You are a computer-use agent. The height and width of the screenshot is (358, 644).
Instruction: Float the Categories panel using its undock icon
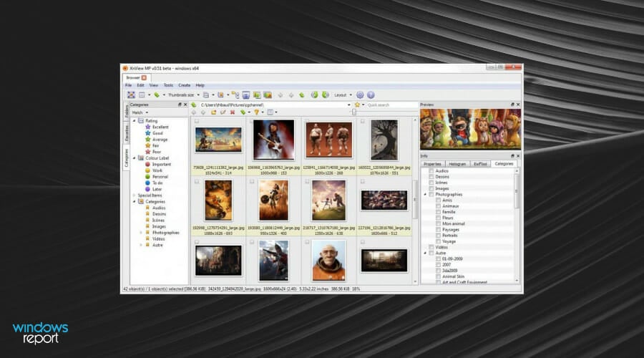click(x=180, y=105)
